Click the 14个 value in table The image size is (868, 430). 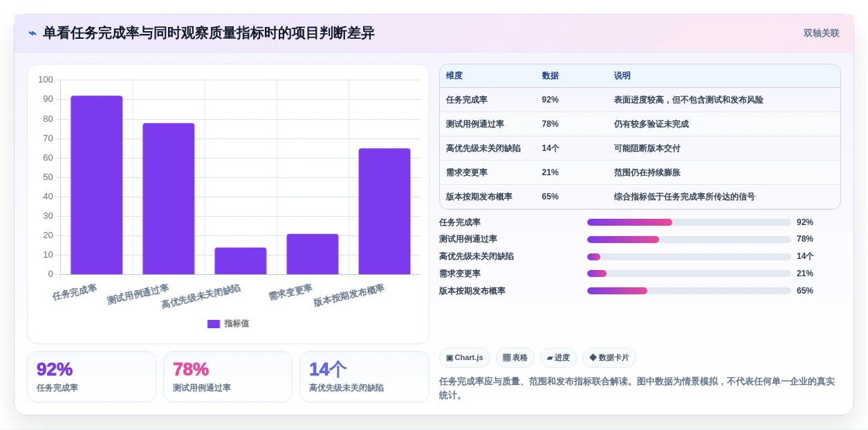click(551, 148)
